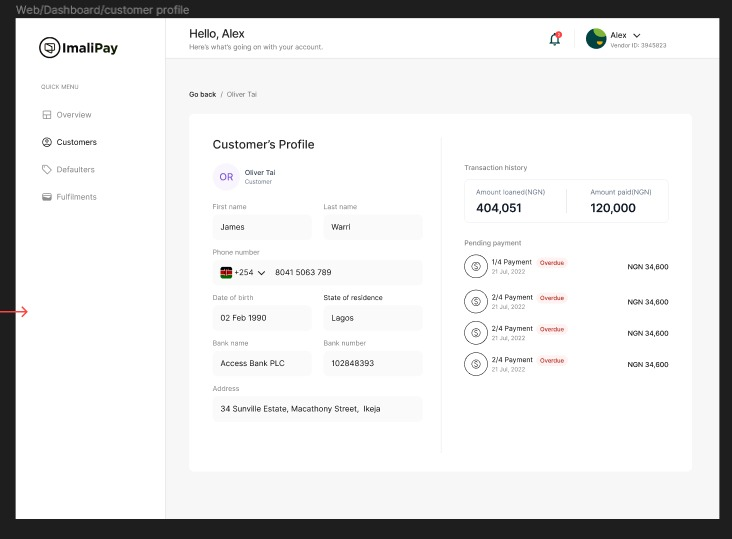Open the Customers menu item
The image size is (732, 539).
tap(77, 142)
